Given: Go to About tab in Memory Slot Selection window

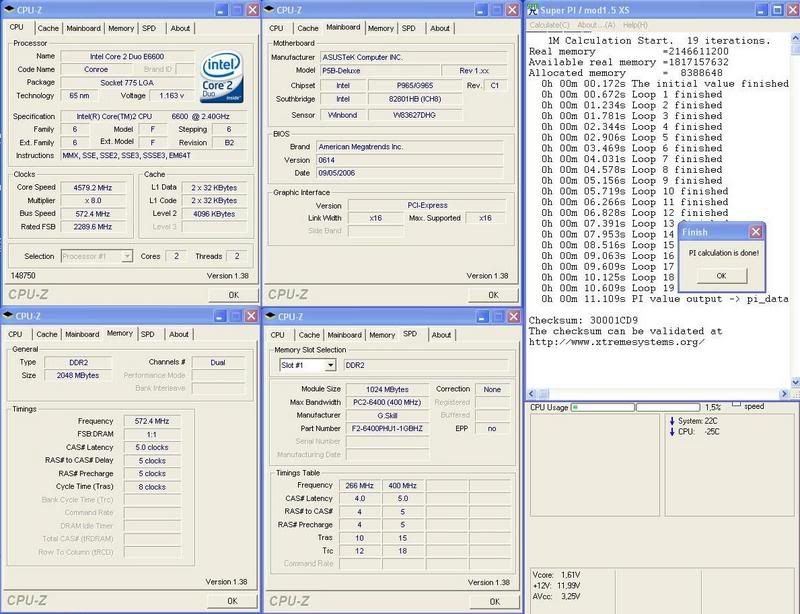Looking at the screenshot, I should pyautogui.click(x=441, y=335).
